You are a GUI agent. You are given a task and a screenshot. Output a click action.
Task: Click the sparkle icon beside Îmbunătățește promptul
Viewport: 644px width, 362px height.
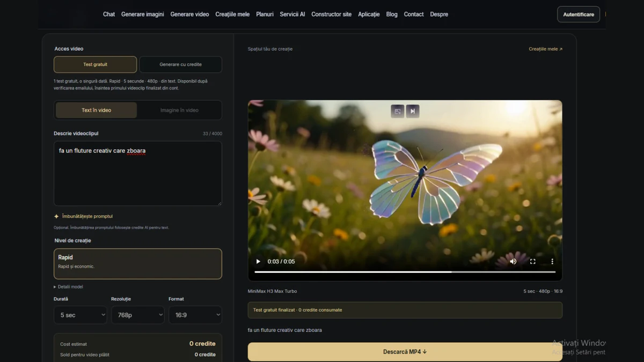(56, 217)
